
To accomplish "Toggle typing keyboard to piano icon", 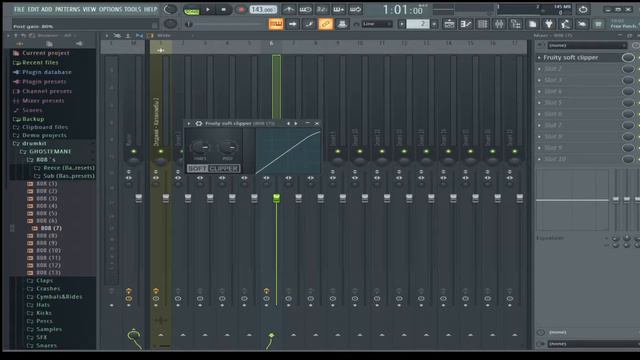I will pyautogui.click(x=276, y=24).
